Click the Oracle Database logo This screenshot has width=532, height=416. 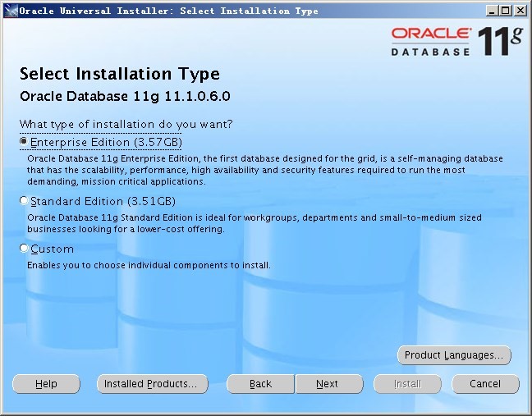pos(430,41)
